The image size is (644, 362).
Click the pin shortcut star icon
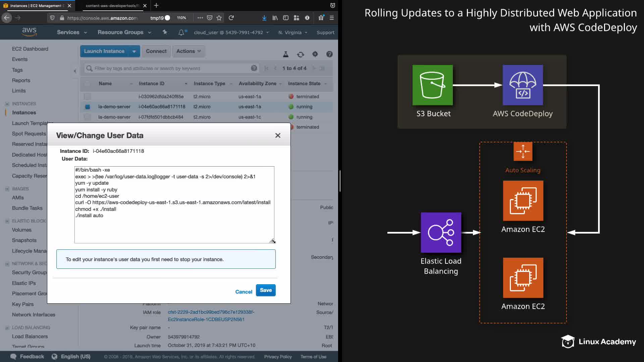(165, 32)
